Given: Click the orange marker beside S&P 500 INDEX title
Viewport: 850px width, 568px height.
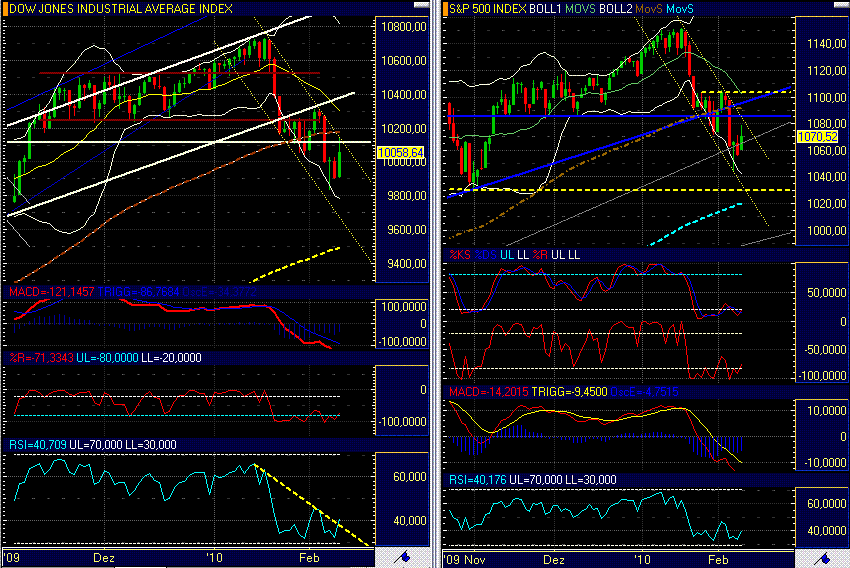Looking at the screenshot, I should point(446,9).
